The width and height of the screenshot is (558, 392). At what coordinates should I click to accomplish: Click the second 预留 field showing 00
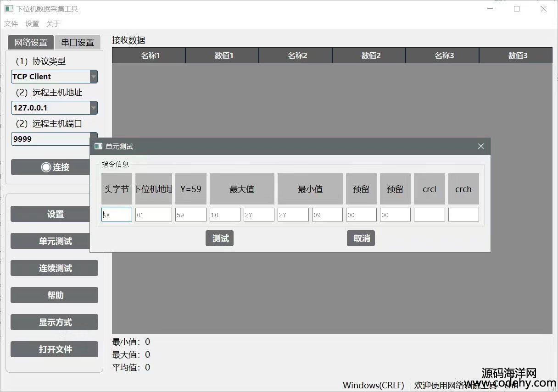[x=395, y=215]
